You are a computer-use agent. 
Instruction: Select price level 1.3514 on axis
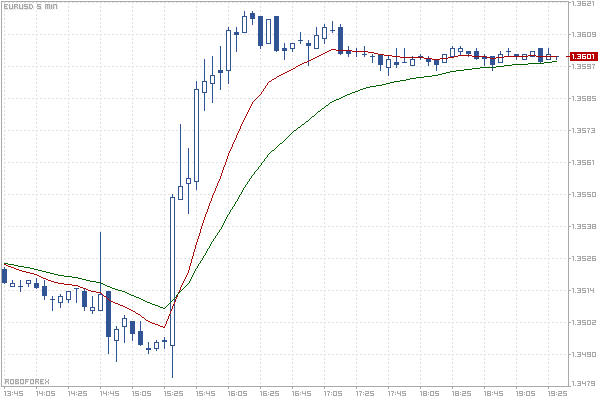point(583,290)
